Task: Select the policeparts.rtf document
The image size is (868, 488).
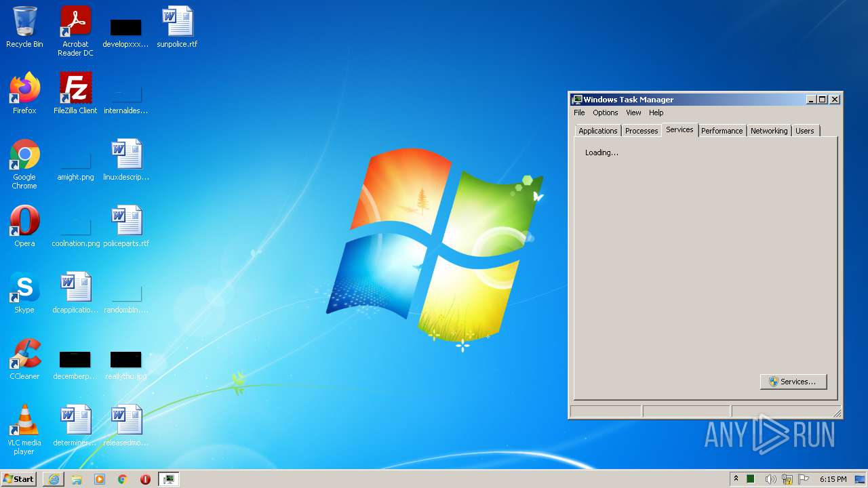Action: 125,226
